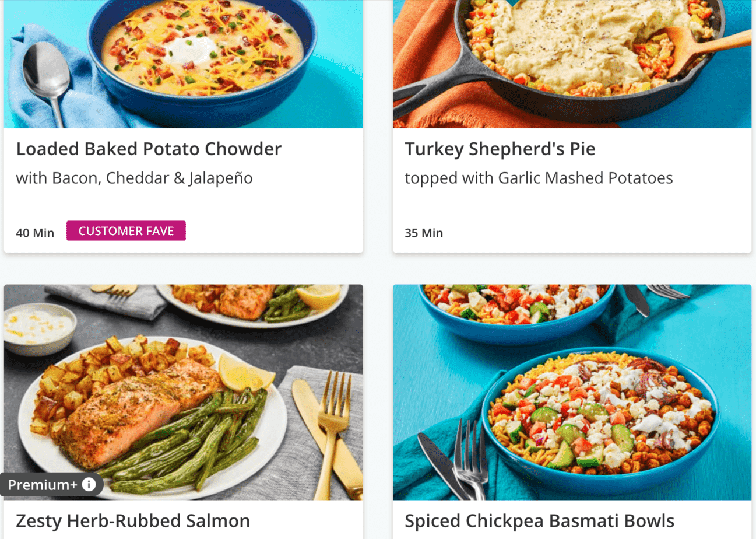Select the CUSTOMER FAVE badge
Viewport: 756px width, 539px height.
[126, 231]
